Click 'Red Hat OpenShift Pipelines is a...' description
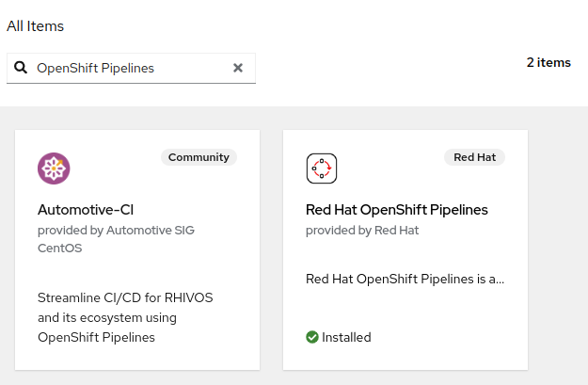Viewport: 588px width, 385px height. (x=405, y=279)
